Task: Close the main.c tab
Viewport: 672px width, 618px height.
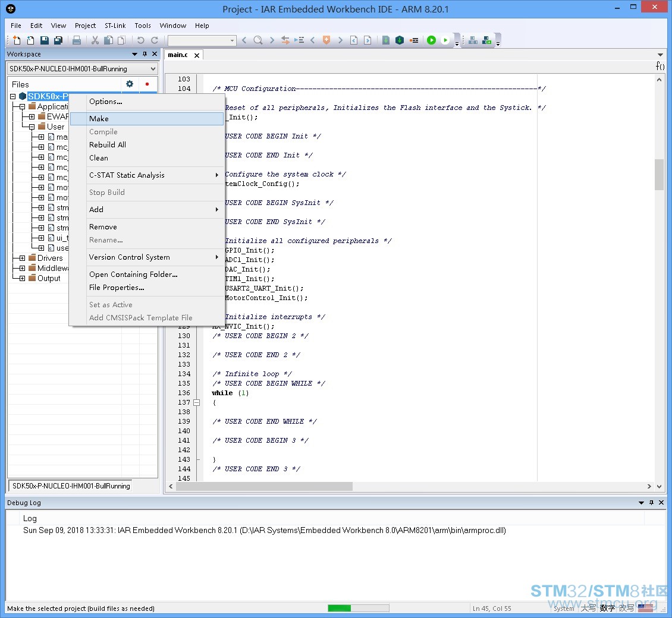Action: [197, 55]
